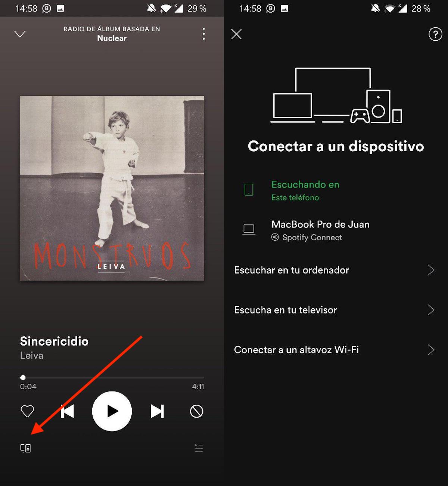Open Conectar a un altavoz Wi-Fi
This screenshot has width=448, height=486.
click(x=336, y=350)
